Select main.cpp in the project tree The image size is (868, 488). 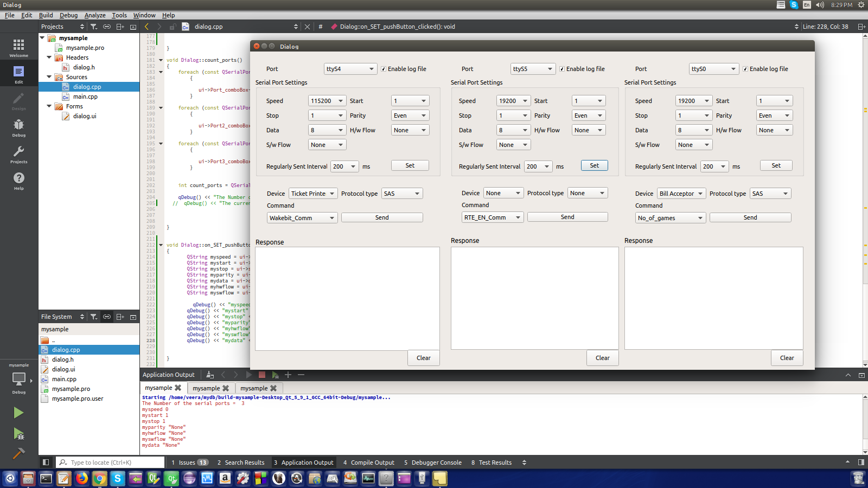85,97
